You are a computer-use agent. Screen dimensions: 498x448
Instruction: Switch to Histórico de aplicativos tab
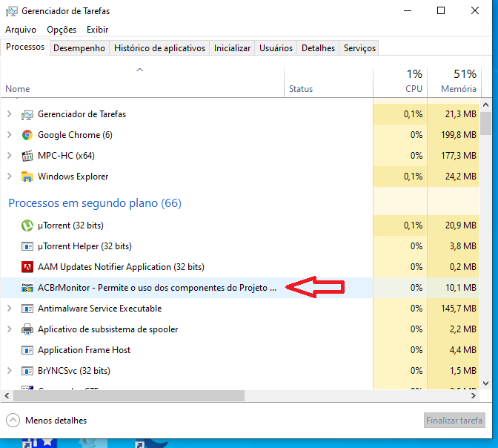(159, 48)
